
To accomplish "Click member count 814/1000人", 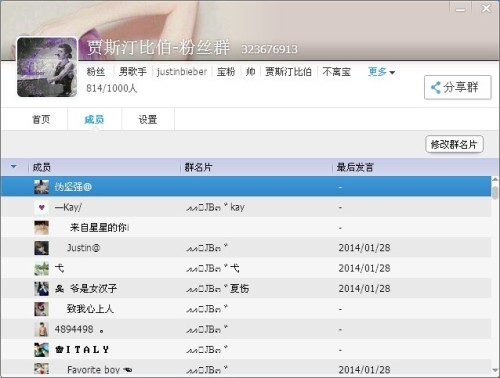I will tap(112, 88).
